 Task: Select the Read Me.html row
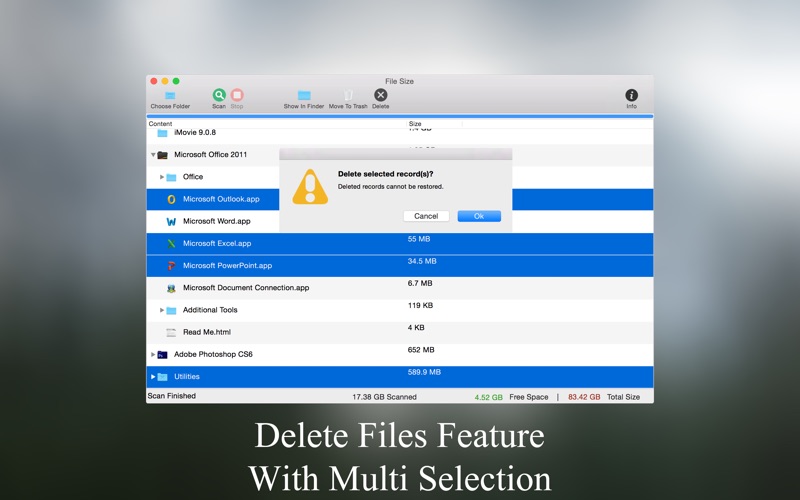(399, 333)
